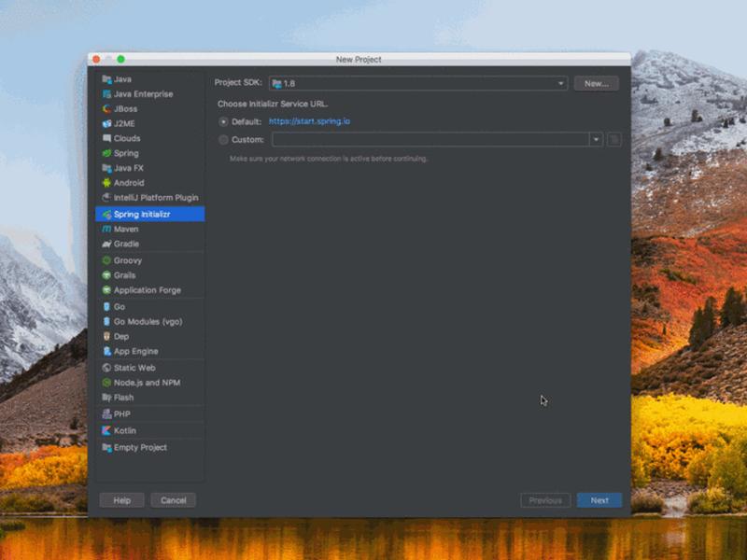Select the Spring Initializr icon

tap(106, 215)
